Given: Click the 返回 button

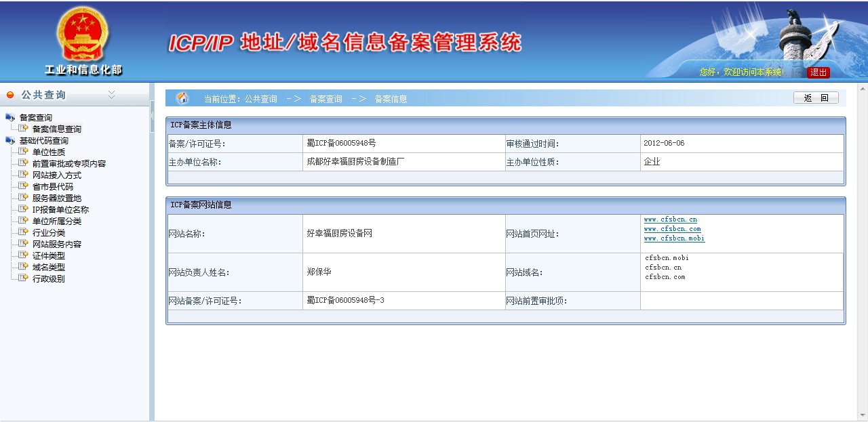Looking at the screenshot, I should pos(816,98).
